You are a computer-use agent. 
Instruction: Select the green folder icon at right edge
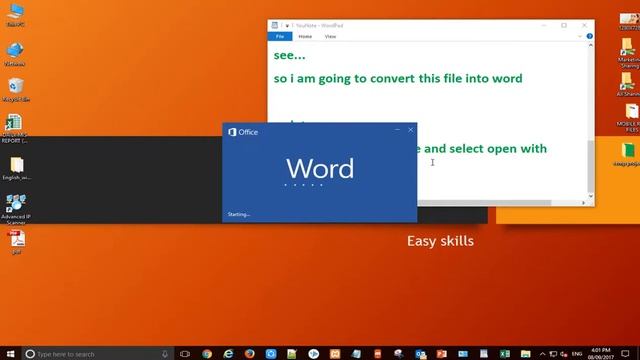[628, 154]
